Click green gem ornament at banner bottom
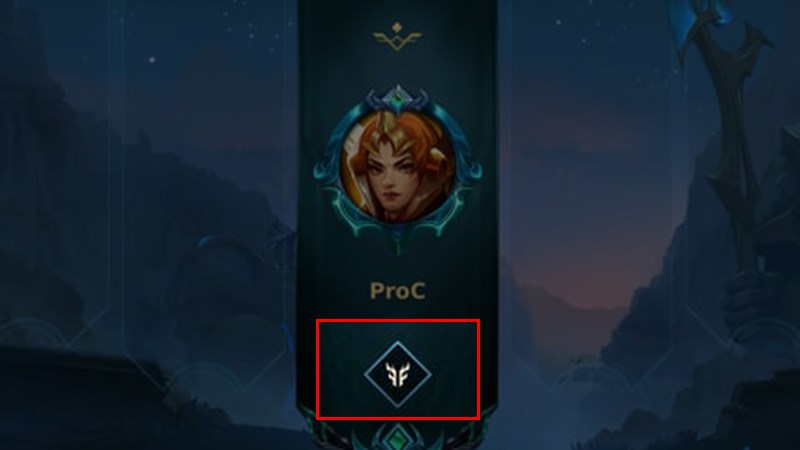This screenshot has height=450, width=800. tap(398, 438)
